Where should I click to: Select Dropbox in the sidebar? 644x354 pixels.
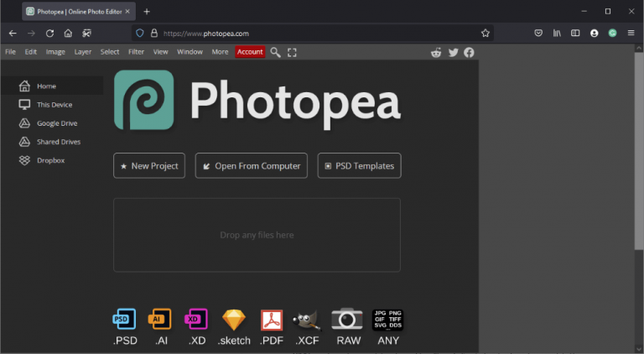click(52, 160)
